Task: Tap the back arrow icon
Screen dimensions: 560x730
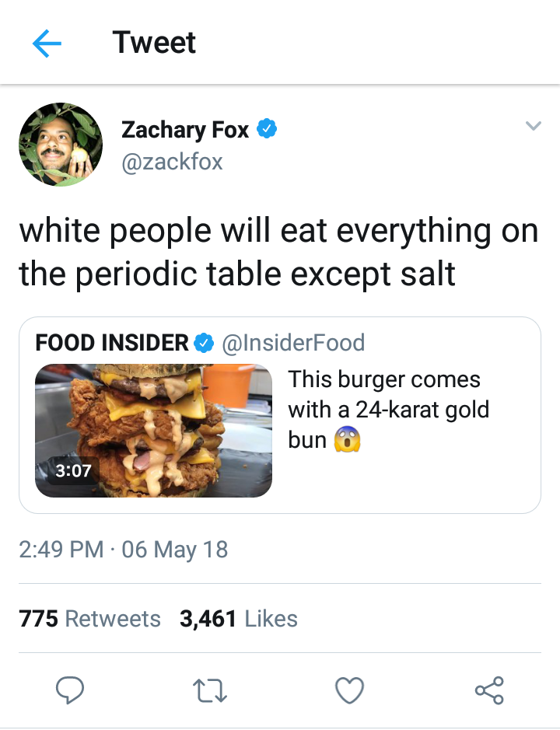Action: (47, 44)
